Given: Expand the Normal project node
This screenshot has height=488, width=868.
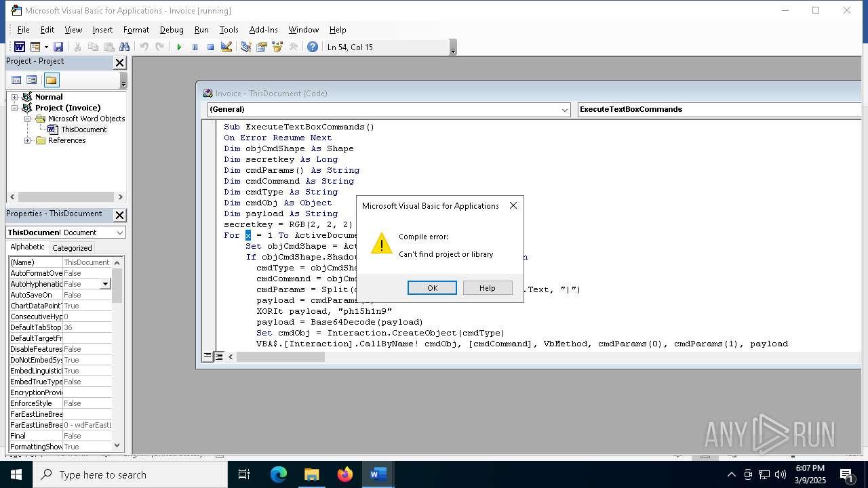Looking at the screenshot, I should [14, 97].
